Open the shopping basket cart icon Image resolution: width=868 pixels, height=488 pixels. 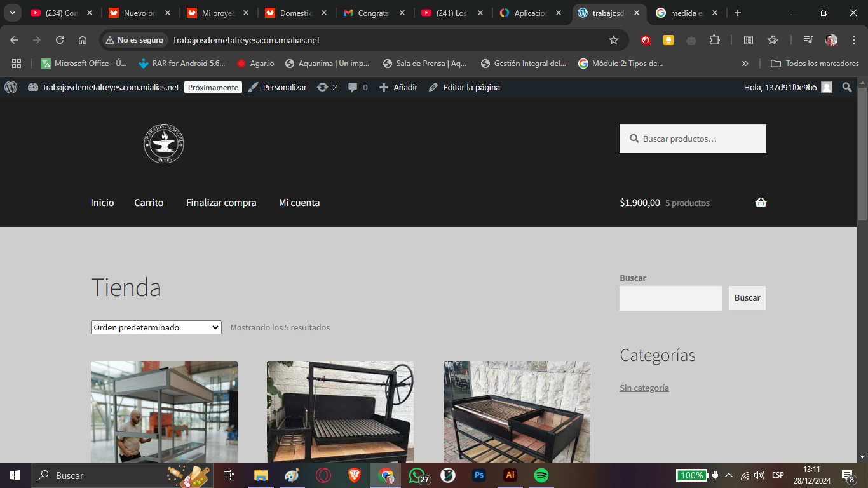[x=761, y=203]
